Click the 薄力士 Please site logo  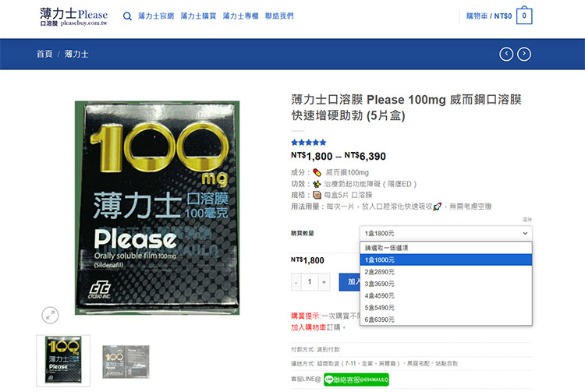(74, 17)
